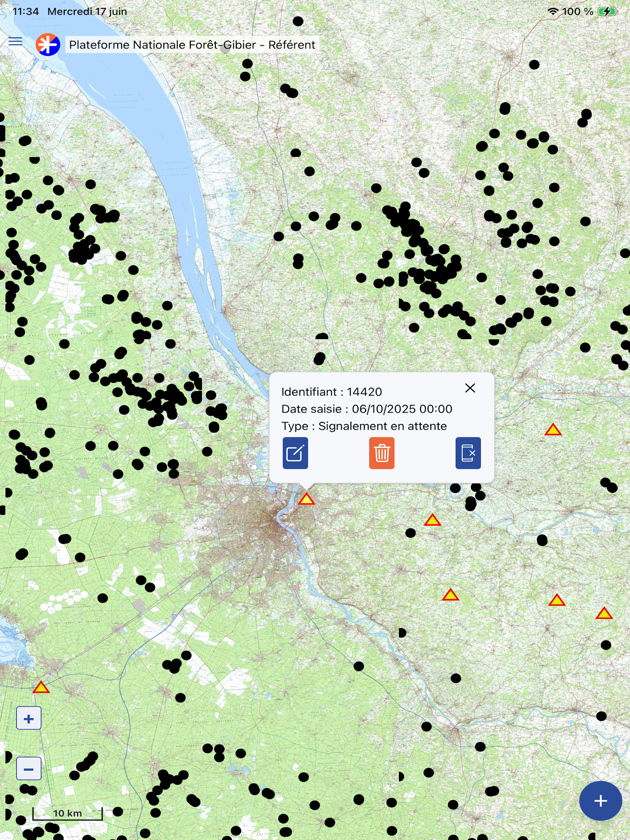Select the yellow triangle marker under the popup
Screen dimensions: 630x840
click(x=306, y=499)
